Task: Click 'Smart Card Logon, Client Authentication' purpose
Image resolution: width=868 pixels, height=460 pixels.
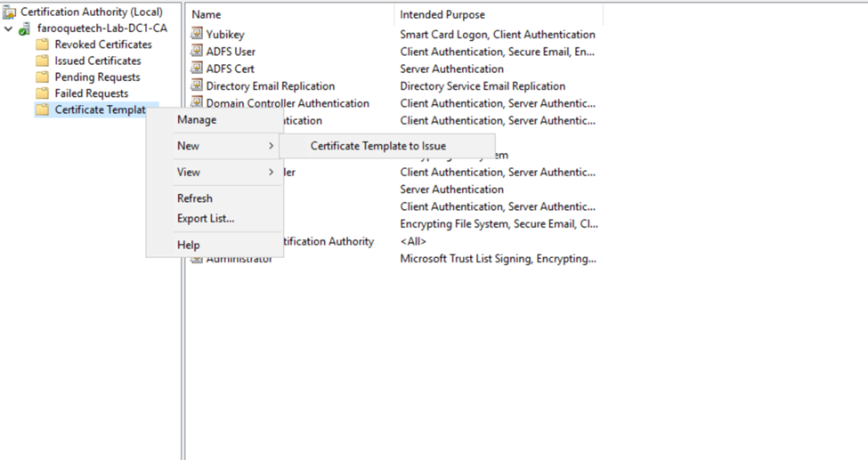Action: point(497,35)
